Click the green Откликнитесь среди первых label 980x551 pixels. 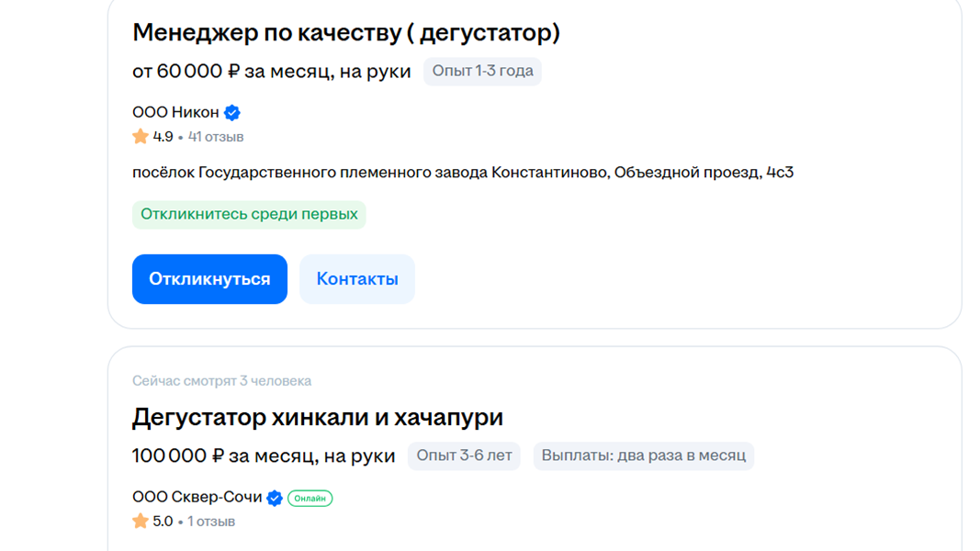(x=249, y=215)
